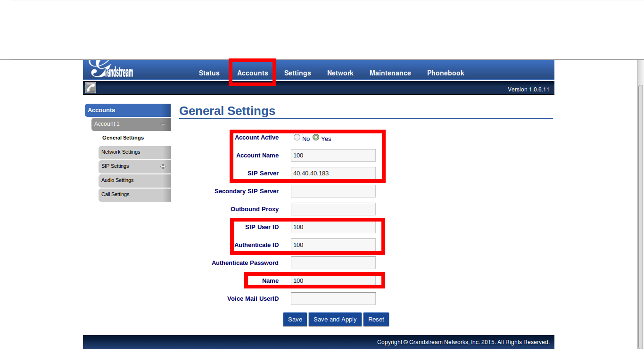Screen dimensions: 644x362
Task: Select No for Account Active
Action: click(x=297, y=138)
